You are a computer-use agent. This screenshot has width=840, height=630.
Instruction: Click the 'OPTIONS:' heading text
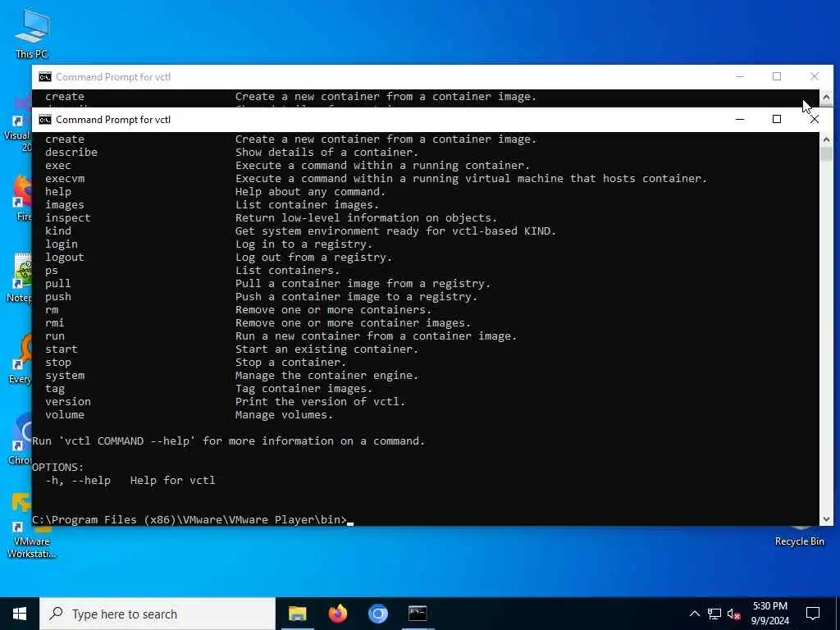[58, 467]
